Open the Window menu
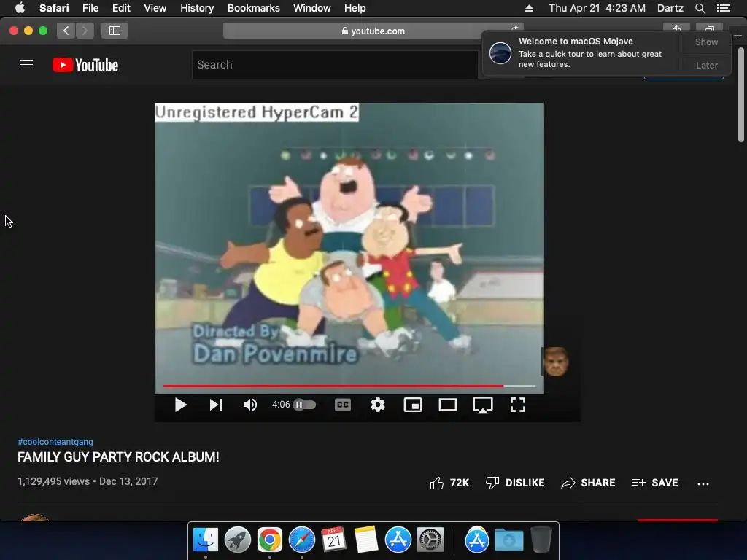747x560 pixels. coord(311,8)
